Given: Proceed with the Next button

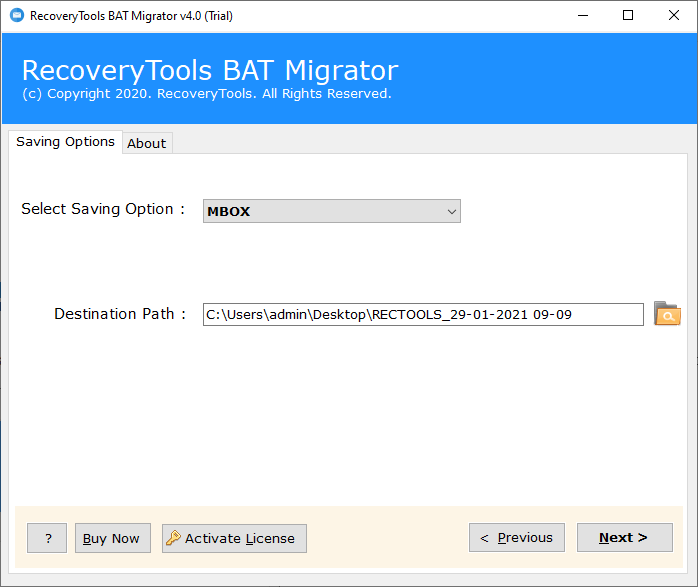Looking at the screenshot, I should [x=625, y=538].
